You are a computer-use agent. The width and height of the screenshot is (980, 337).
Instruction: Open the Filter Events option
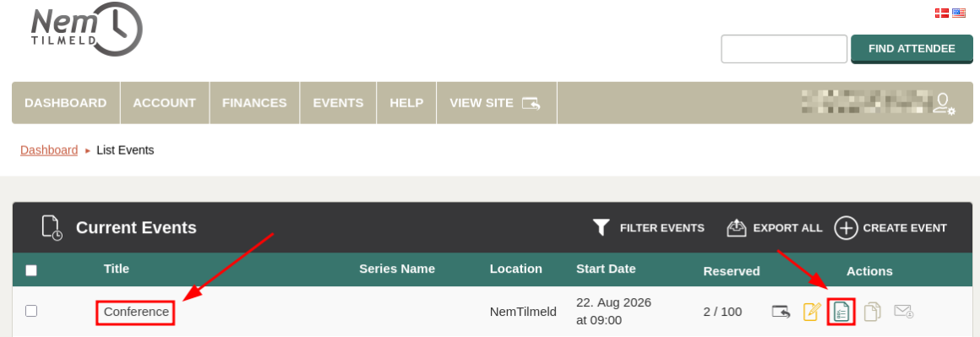point(648,228)
